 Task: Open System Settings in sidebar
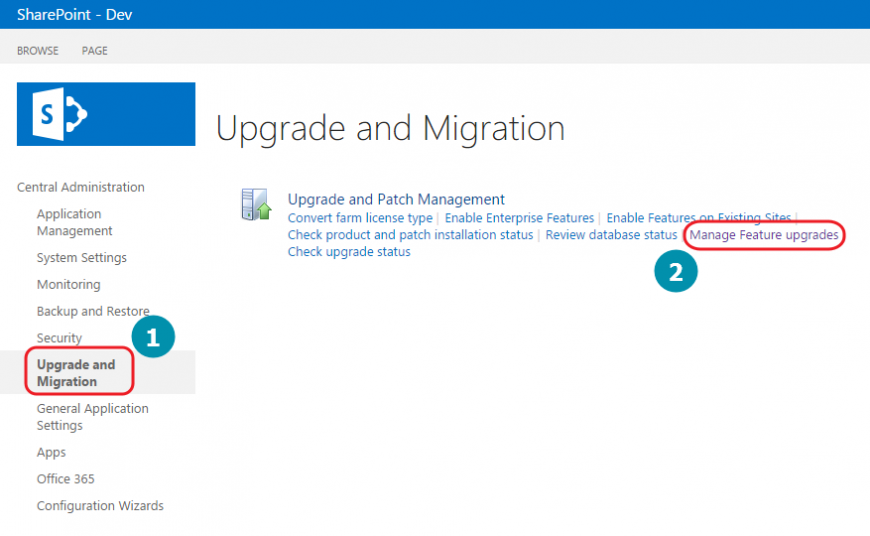[82, 257]
